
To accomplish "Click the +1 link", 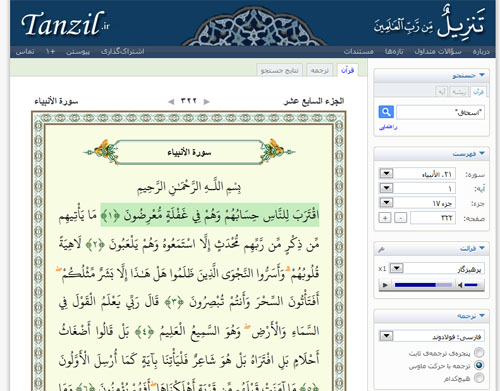I will (x=50, y=51).
